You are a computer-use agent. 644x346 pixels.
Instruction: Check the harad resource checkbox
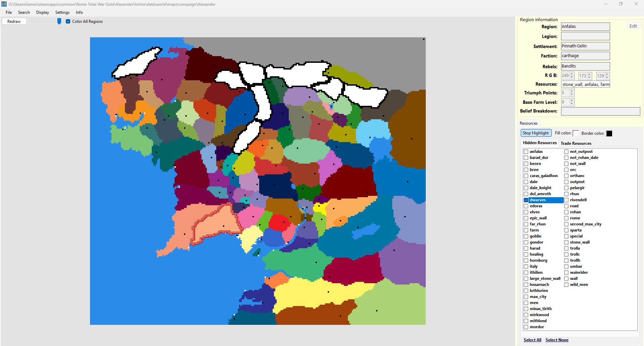click(x=526, y=249)
